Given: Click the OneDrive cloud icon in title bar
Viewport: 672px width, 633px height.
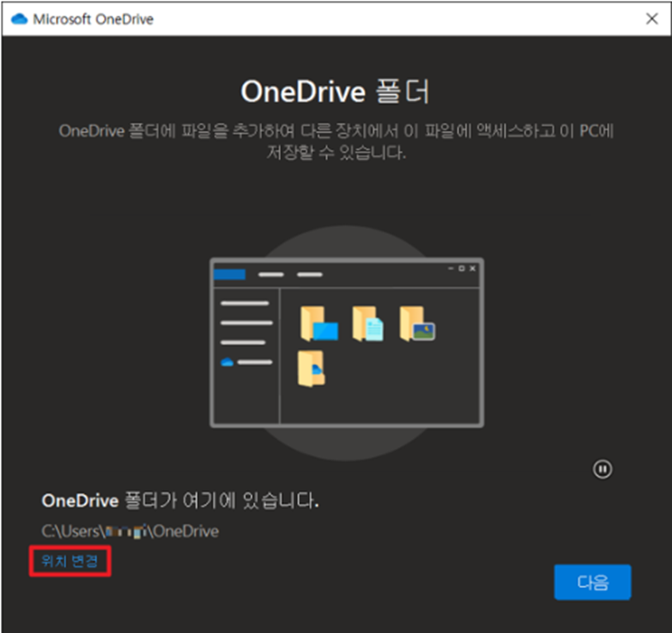Looking at the screenshot, I should 19,19.
